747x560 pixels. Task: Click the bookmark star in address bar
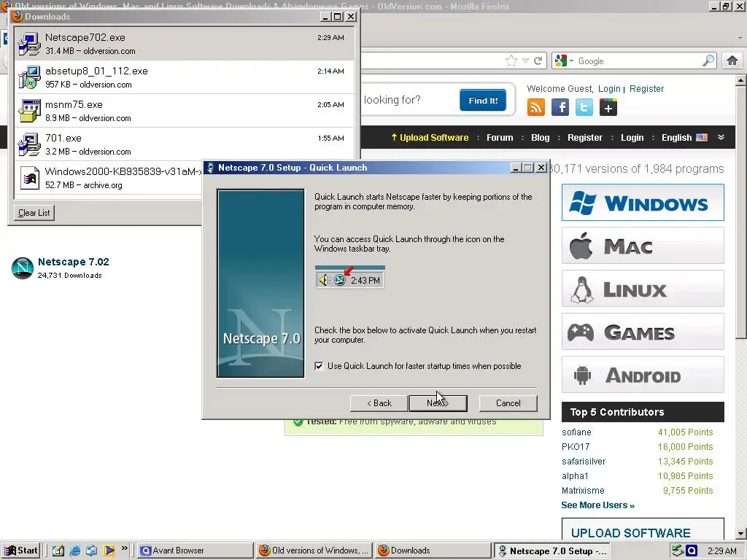(x=511, y=61)
